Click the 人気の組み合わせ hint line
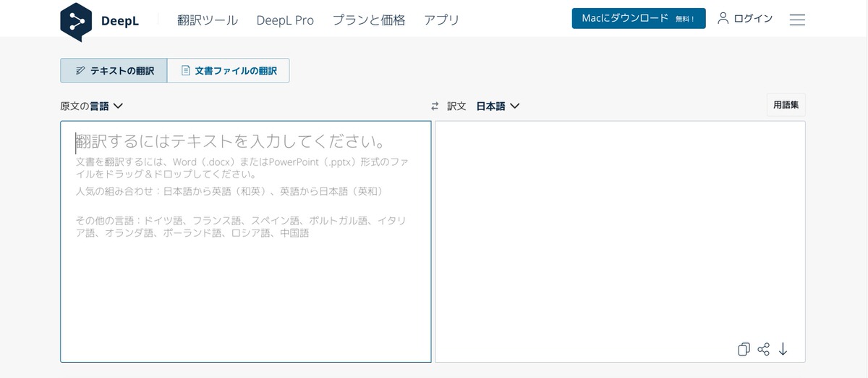 229,192
